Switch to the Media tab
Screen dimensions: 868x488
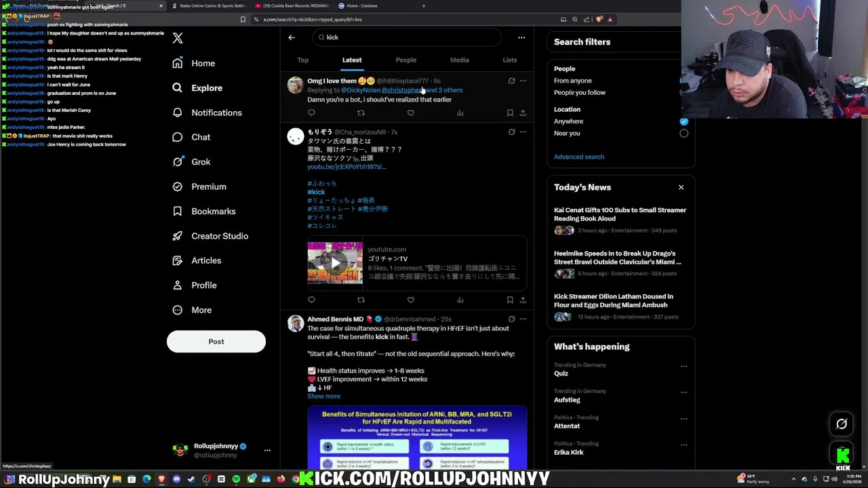click(x=460, y=60)
